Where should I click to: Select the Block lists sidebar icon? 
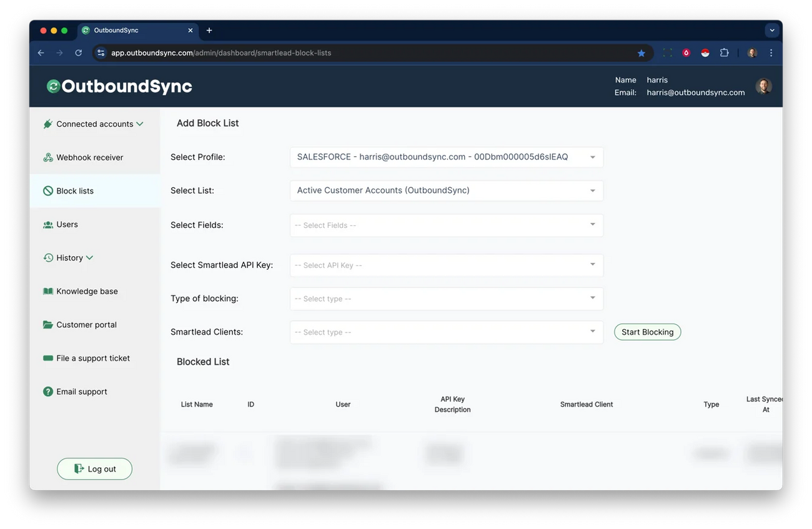48,190
